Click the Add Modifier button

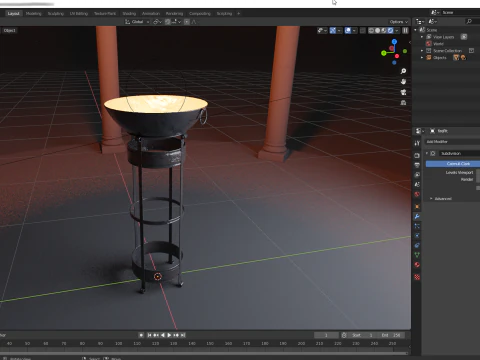(453, 142)
